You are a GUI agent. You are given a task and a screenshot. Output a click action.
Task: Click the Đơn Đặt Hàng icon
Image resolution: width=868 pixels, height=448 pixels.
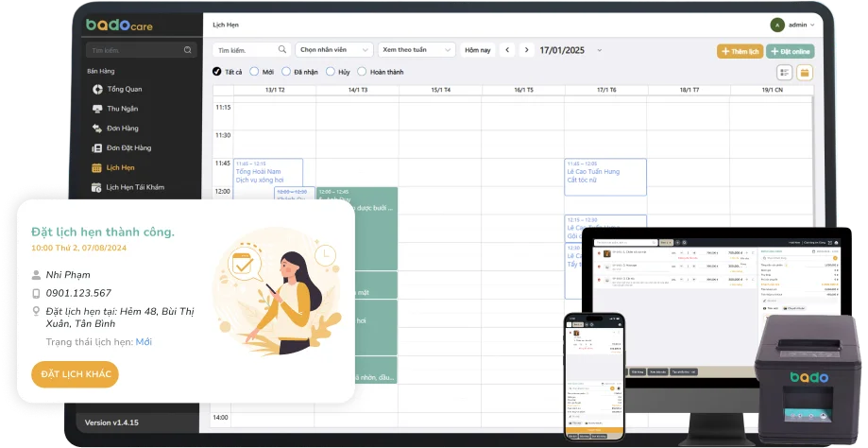point(97,147)
